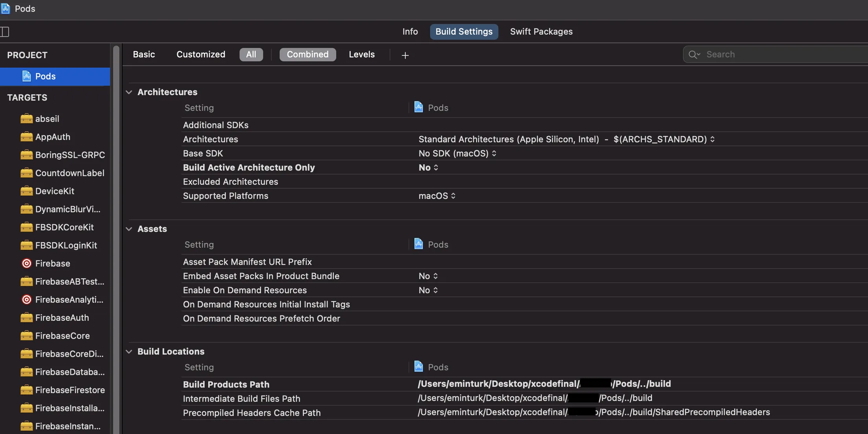
Task: Switch to Levels view
Action: pyautogui.click(x=361, y=55)
